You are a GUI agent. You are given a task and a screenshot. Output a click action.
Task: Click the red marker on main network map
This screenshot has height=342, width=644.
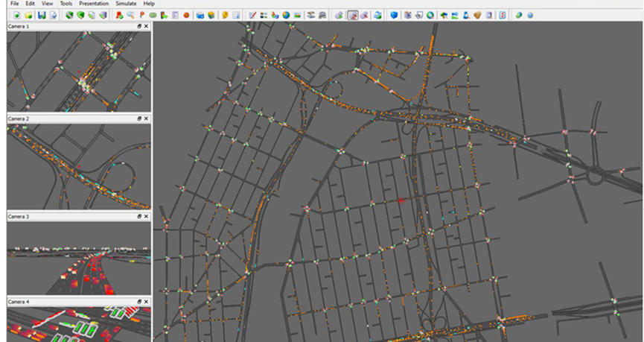401,200
